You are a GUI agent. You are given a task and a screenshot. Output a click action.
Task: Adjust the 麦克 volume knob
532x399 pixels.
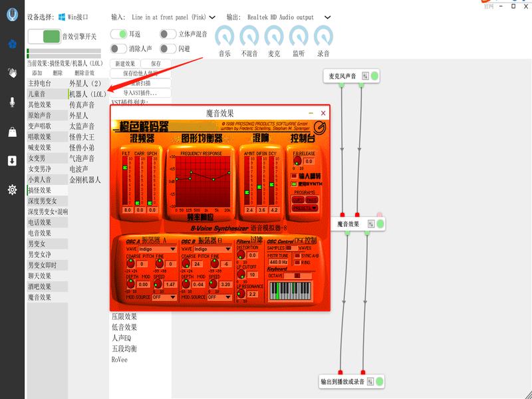pos(274,36)
